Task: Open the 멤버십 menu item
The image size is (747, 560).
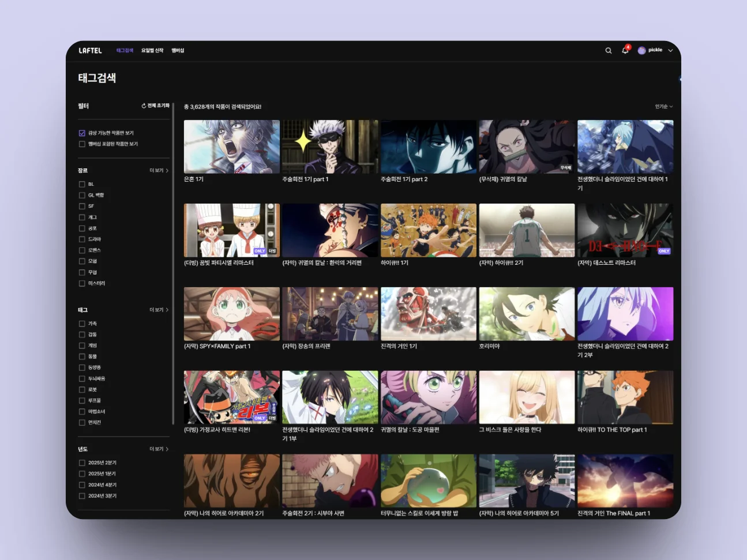Action: point(178,51)
